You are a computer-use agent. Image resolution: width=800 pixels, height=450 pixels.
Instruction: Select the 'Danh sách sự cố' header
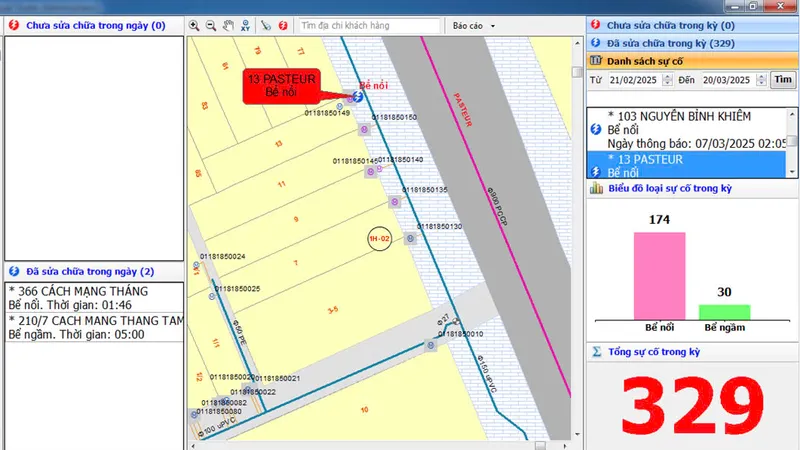coord(692,61)
